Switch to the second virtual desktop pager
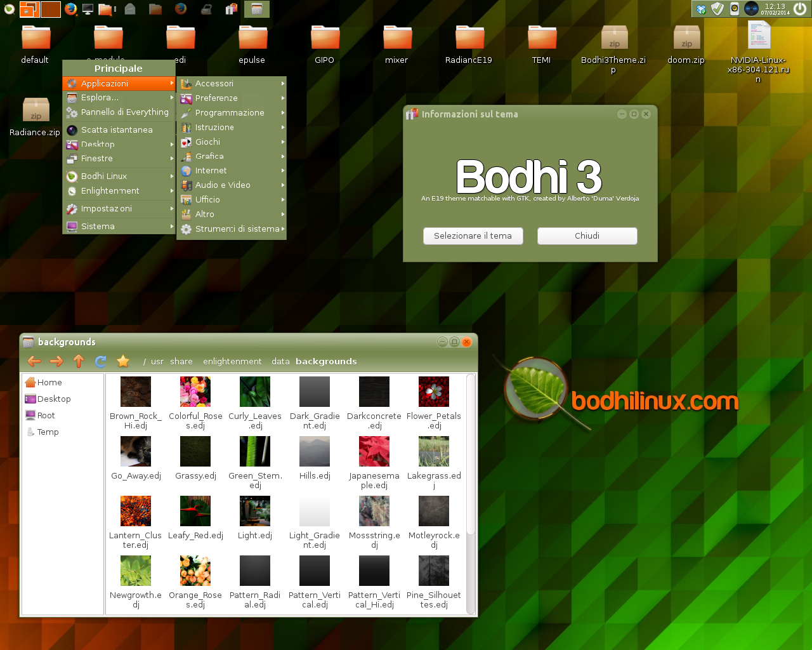This screenshot has width=812, height=650. point(51,9)
